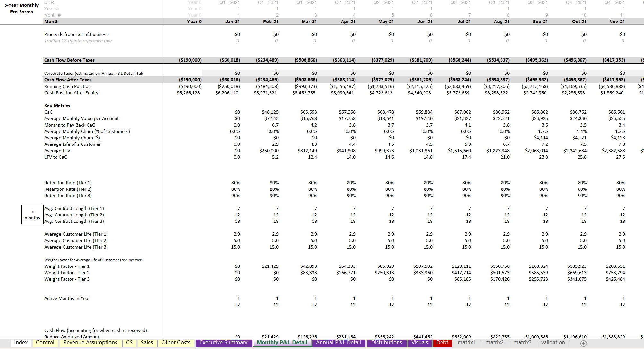This screenshot has width=644, height=349.
Task: Open the Other Costs sheet
Action: pos(176,343)
